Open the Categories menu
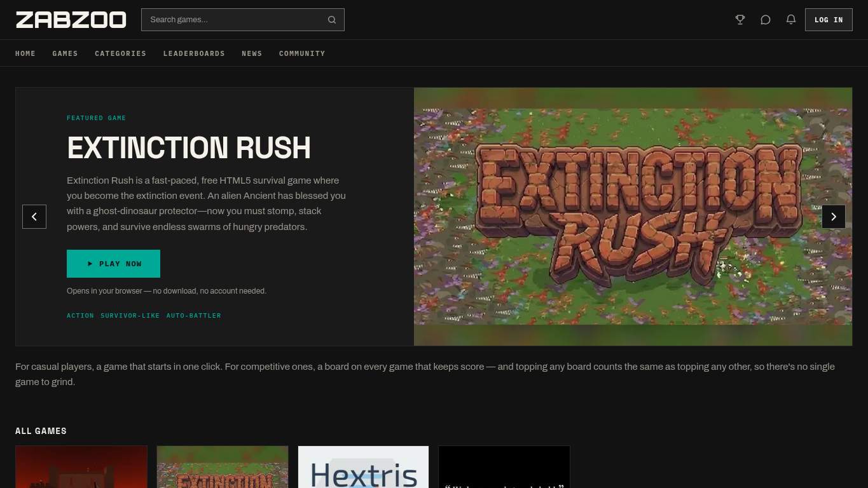The width and height of the screenshot is (868, 488). (120, 53)
